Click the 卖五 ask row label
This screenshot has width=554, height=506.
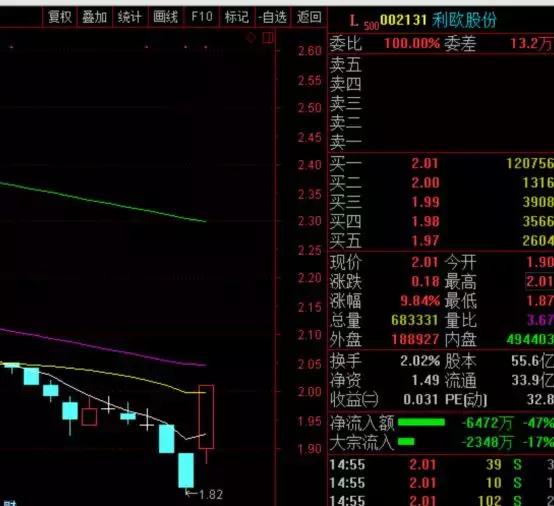coord(346,65)
